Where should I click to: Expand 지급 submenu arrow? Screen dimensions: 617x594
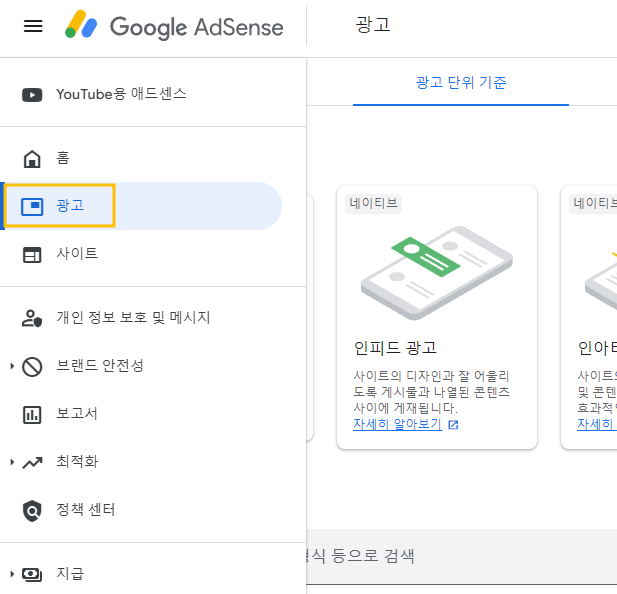[12, 574]
